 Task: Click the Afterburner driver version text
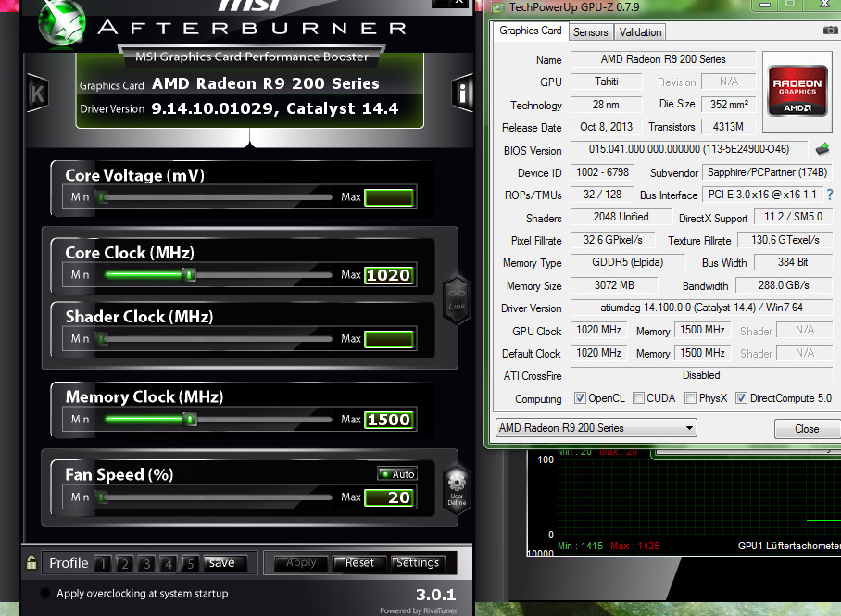274,108
